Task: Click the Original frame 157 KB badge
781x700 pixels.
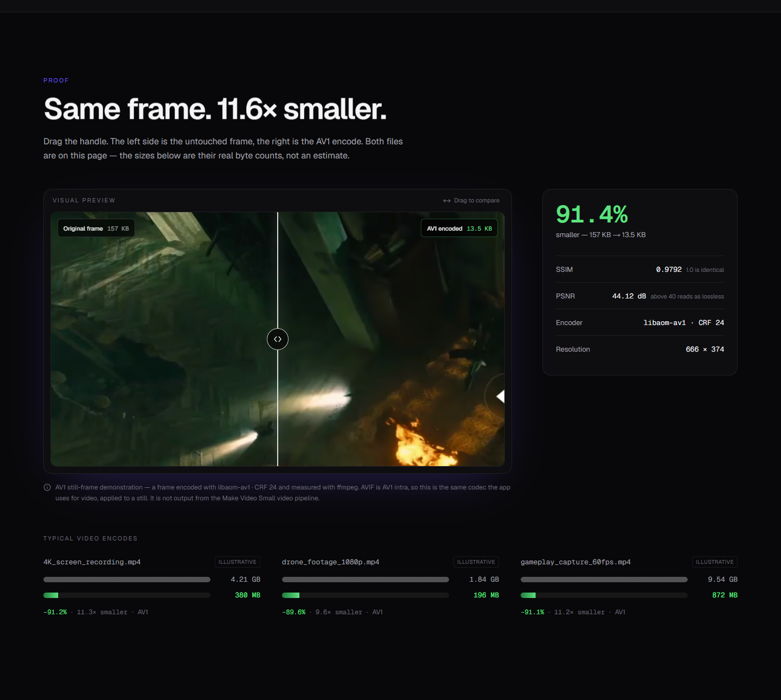Action: click(96, 228)
